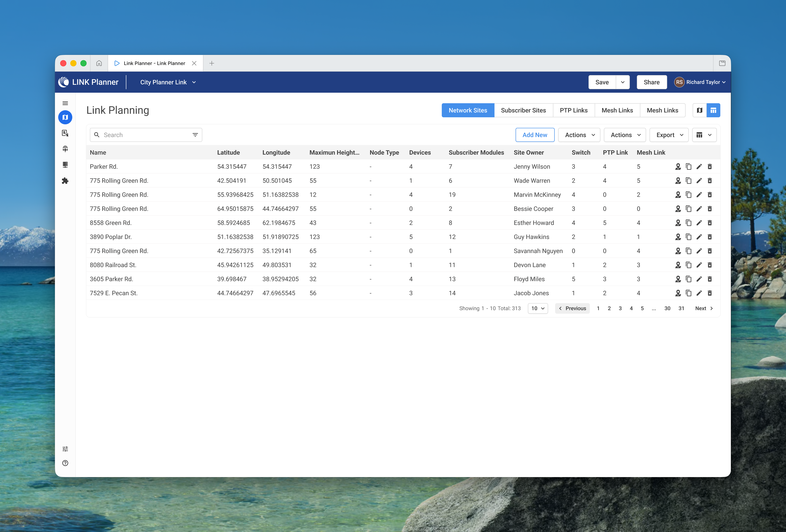This screenshot has width=786, height=532.
Task: Go to Next page
Action: pos(704,308)
